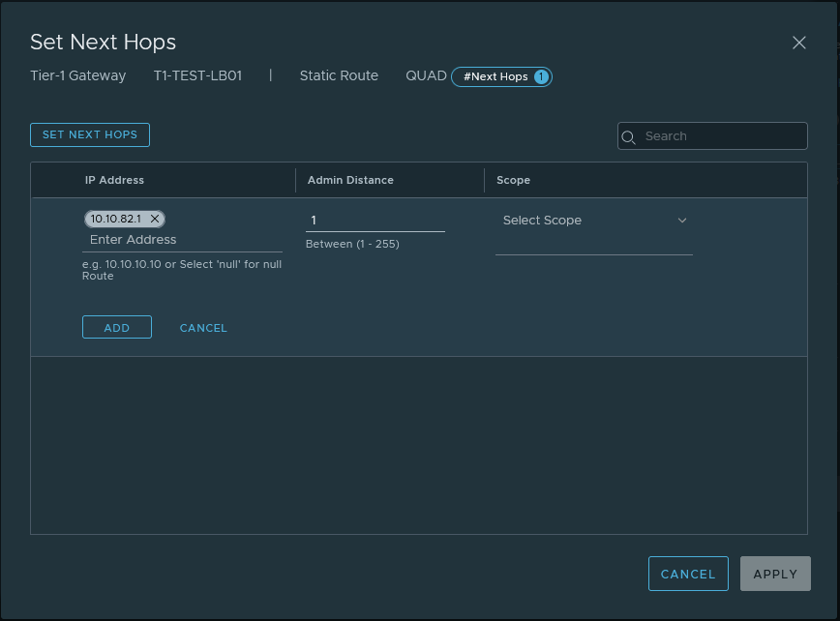The image size is (840, 621).
Task: Click the Next Hops count badge
Action: pyautogui.click(x=541, y=76)
